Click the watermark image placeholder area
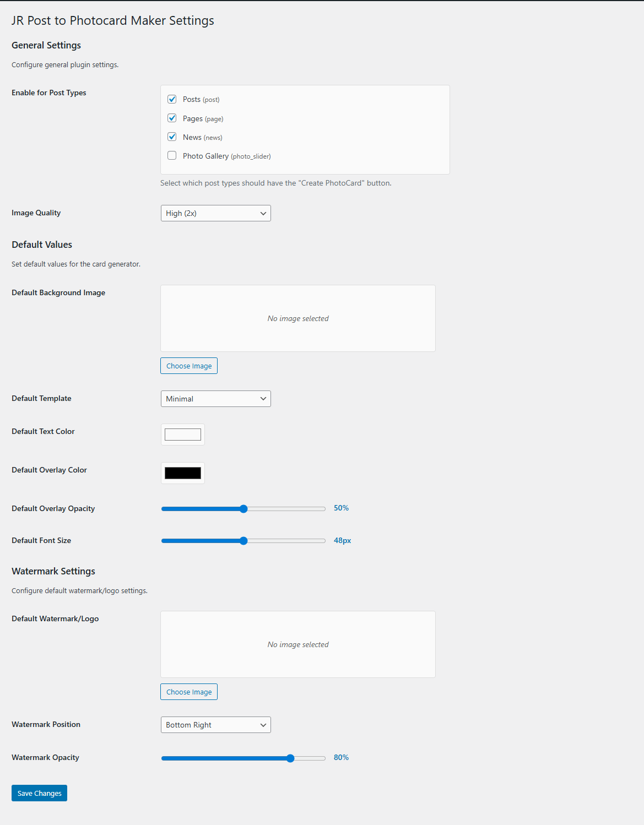The image size is (644, 825). click(x=297, y=644)
